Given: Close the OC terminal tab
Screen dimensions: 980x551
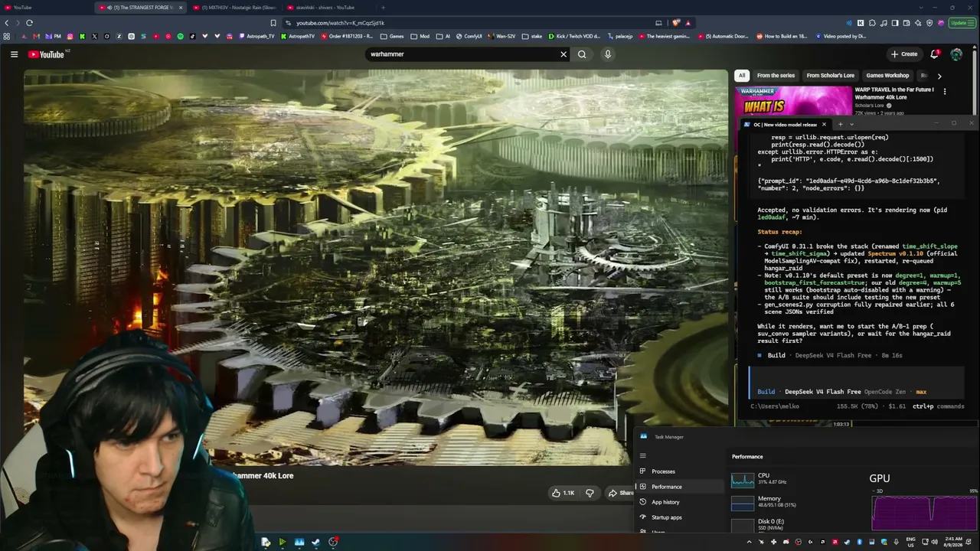Looking at the screenshot, I should pos(824,124).
